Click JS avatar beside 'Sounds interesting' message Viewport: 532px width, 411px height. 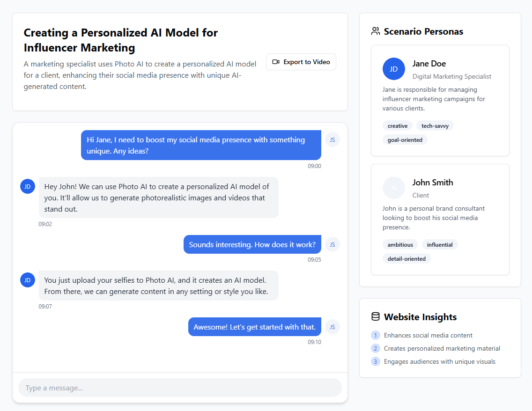click(x=332, y=244)
